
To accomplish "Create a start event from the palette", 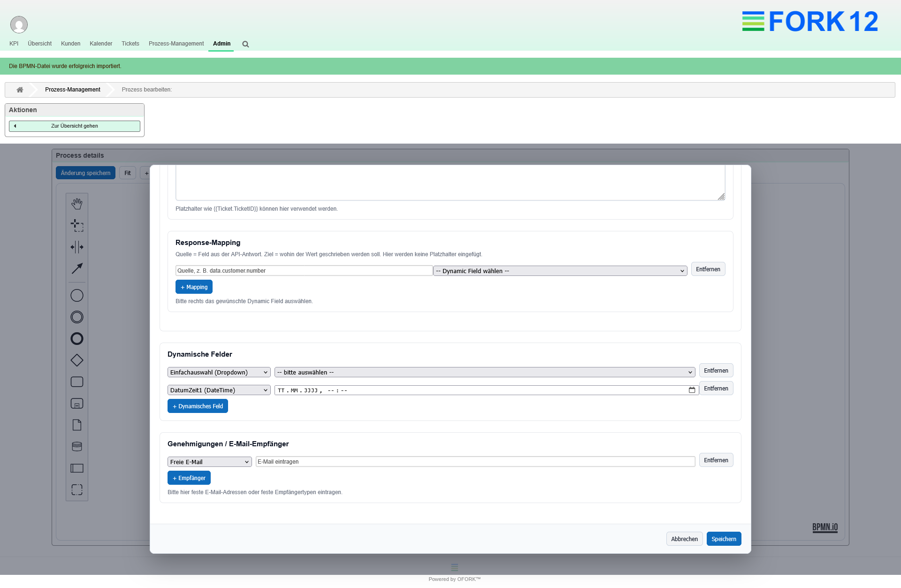I will (76, 295).
